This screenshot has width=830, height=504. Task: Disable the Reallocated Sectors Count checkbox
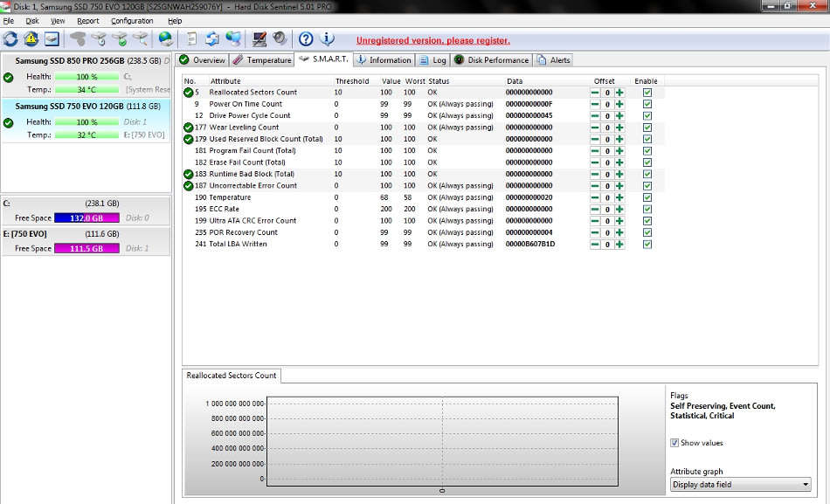(x=647, y=93)
